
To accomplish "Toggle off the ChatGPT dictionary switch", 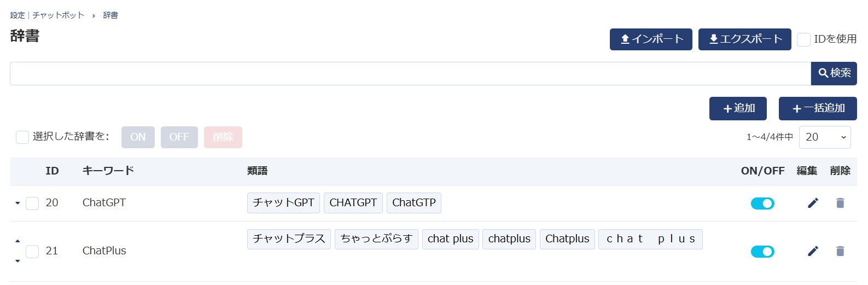I will point(762,203).
